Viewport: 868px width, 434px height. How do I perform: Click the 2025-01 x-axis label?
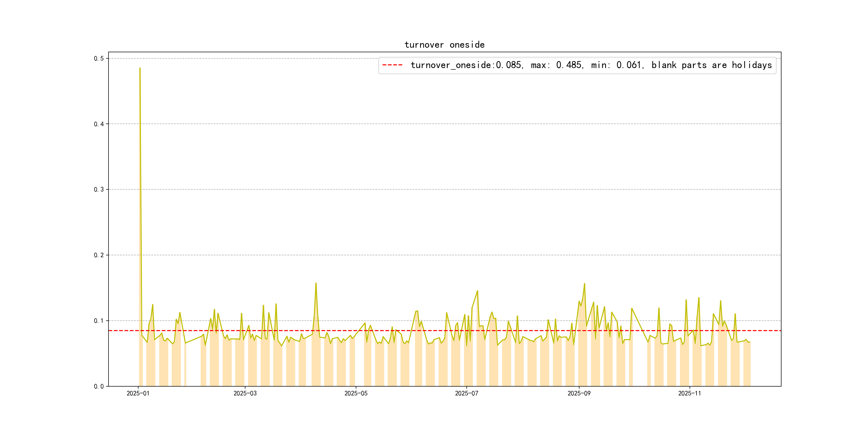click(x=138, y=393)
